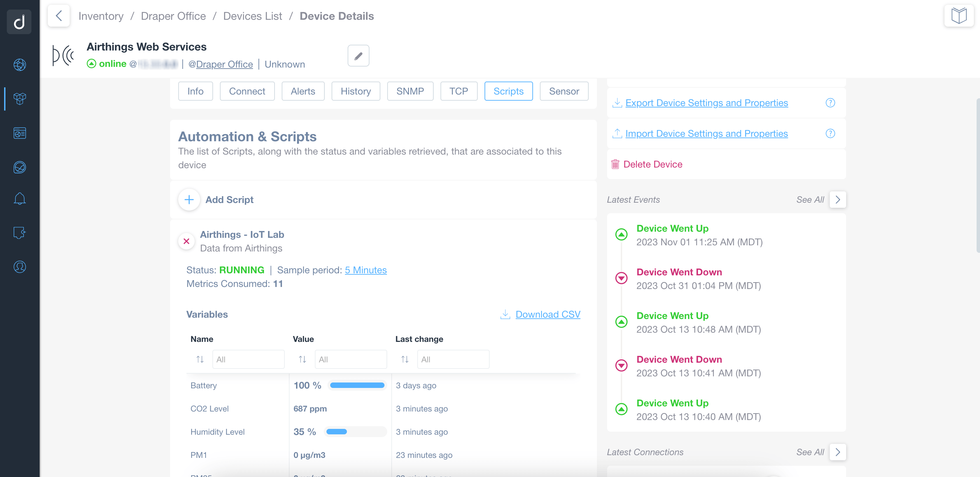Click the Device Went Down Oct 31 event
Viewport: 980px width, 477px height.
click(x=699, y=279)
